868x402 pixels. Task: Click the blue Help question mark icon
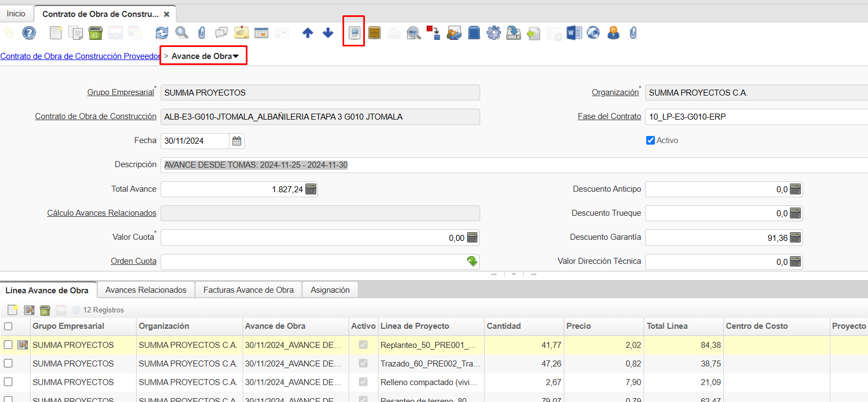pyautogui.click(x=29, y=33)
